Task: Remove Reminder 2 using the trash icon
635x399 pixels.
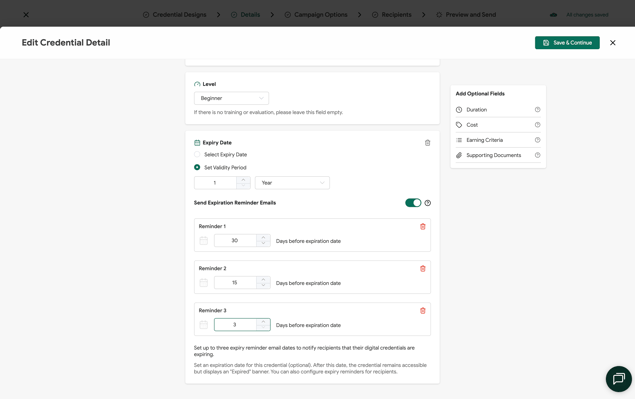Action: click(x=422, y=269)
